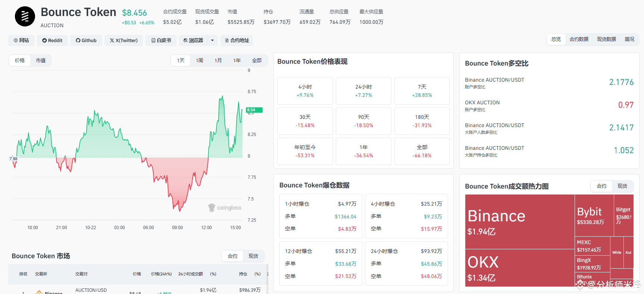Click the 12小时爆仓 $55.21万 value
Viewport: 644px width, 294px height.
click(x=346, y=251)
